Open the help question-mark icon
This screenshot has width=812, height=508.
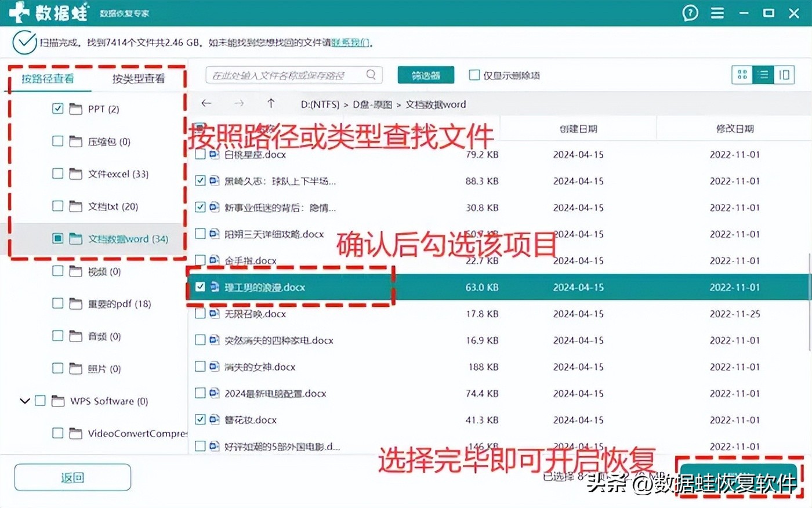tap(690, 13)
